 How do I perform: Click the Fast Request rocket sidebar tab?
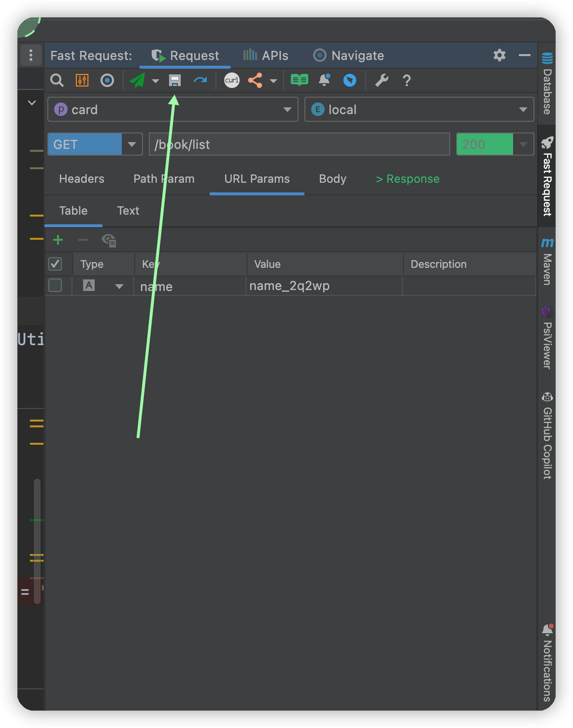[547, 176]
